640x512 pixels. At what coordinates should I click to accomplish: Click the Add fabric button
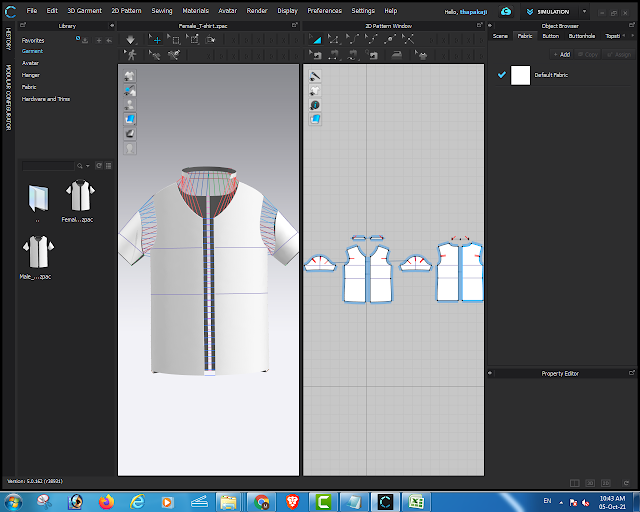563,54
